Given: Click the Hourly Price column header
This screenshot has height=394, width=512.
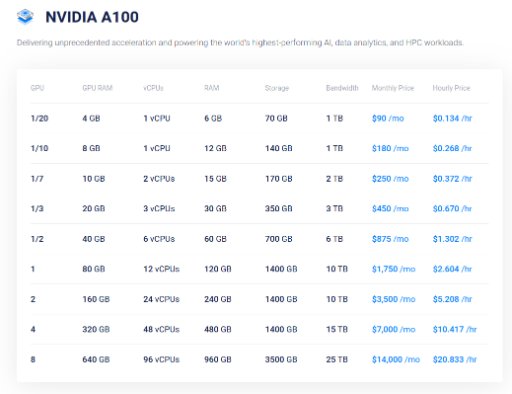Looking at the screenshot, I should tap(451, 88).
